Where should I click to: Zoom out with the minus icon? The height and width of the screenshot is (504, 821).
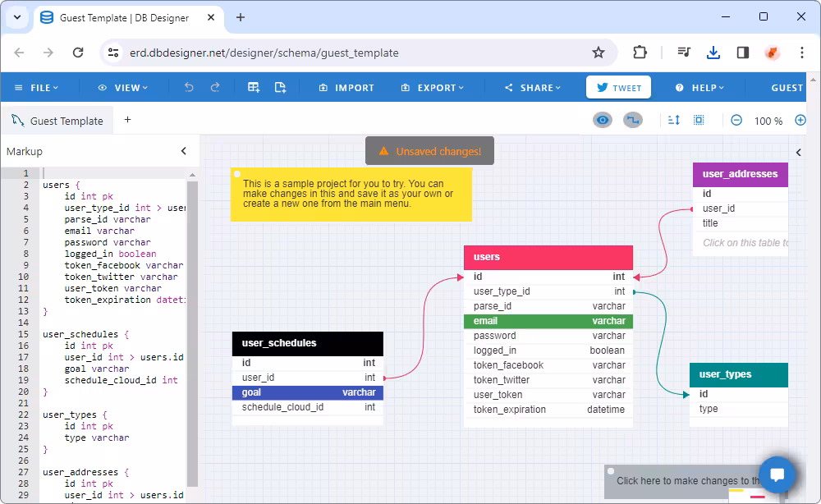click(736, 121)
